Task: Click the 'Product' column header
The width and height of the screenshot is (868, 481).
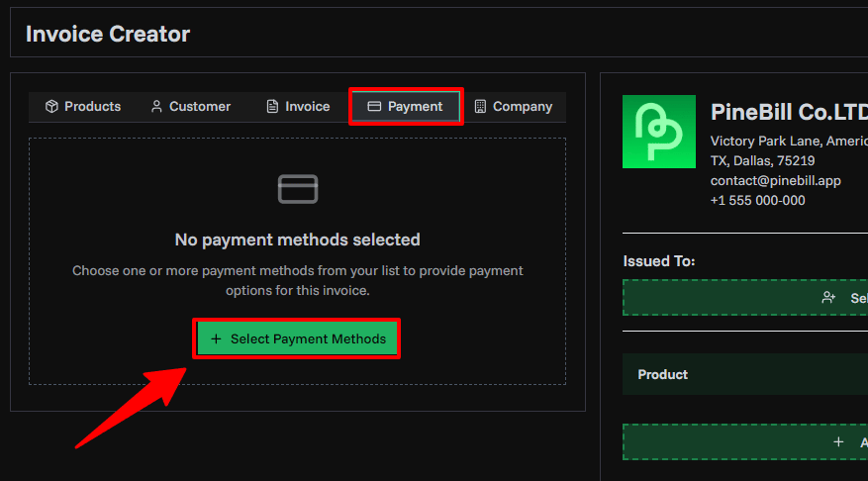Action: (x=662, y=375)
